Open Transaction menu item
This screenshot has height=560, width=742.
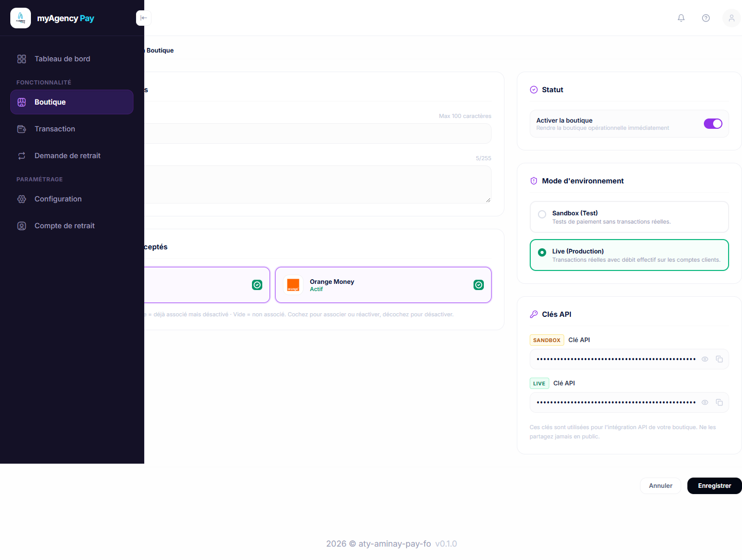(72, 129)
